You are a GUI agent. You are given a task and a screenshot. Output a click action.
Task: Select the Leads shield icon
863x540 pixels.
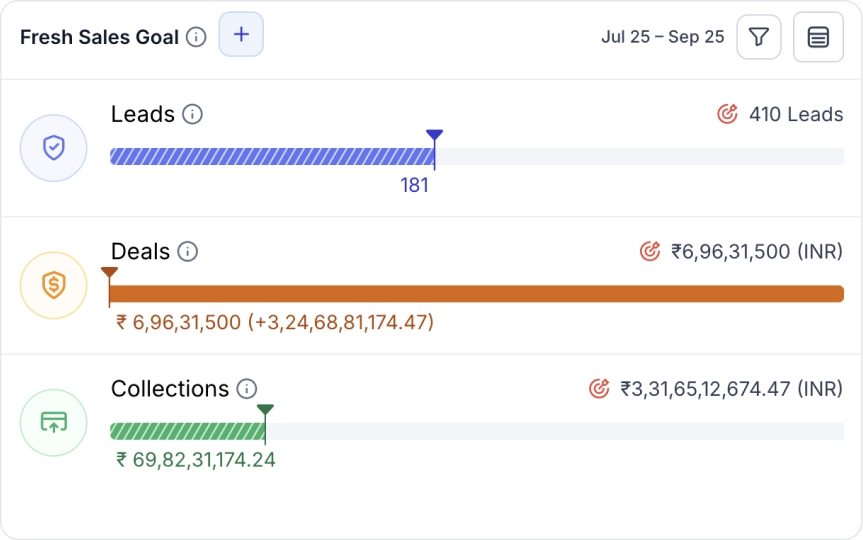(x=54, y=148)
